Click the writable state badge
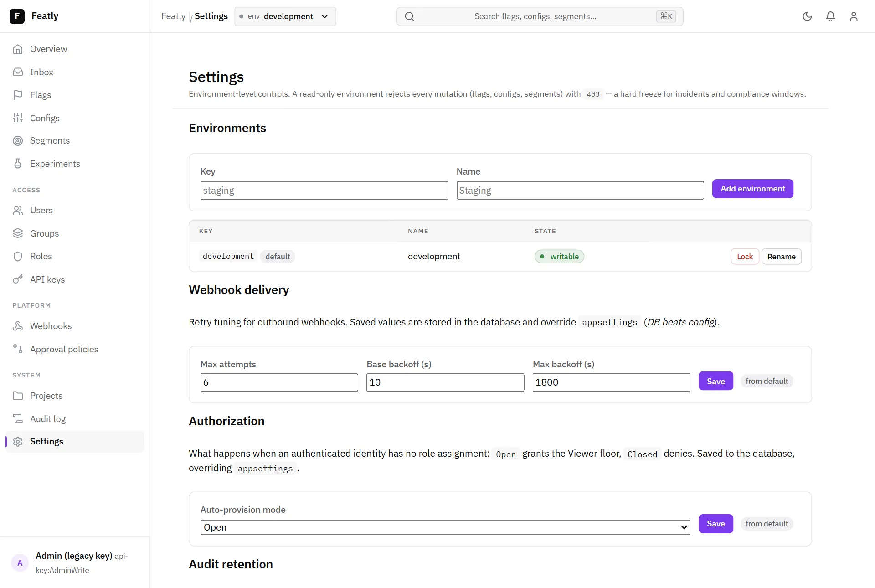 (x=559, y=257)
